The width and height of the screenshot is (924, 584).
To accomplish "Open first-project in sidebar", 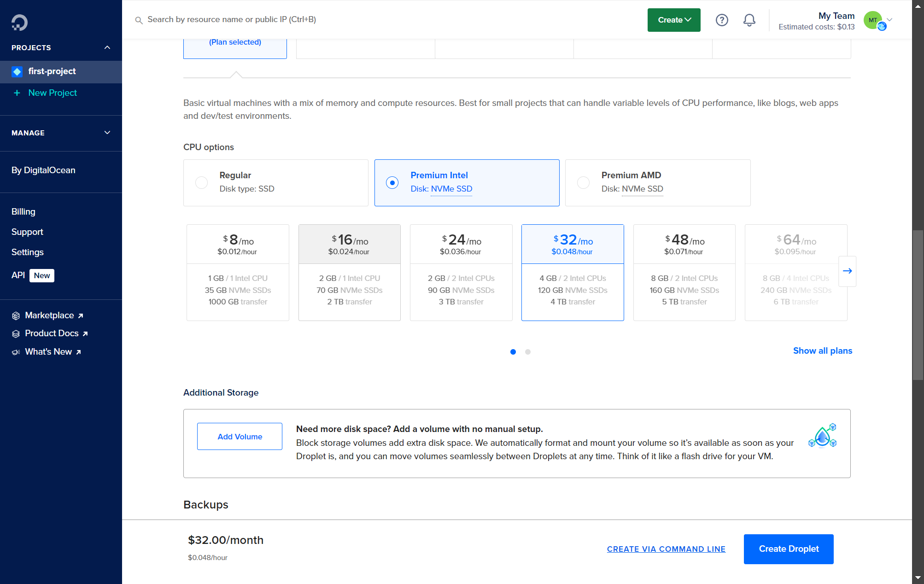I will tap(61, 71).
